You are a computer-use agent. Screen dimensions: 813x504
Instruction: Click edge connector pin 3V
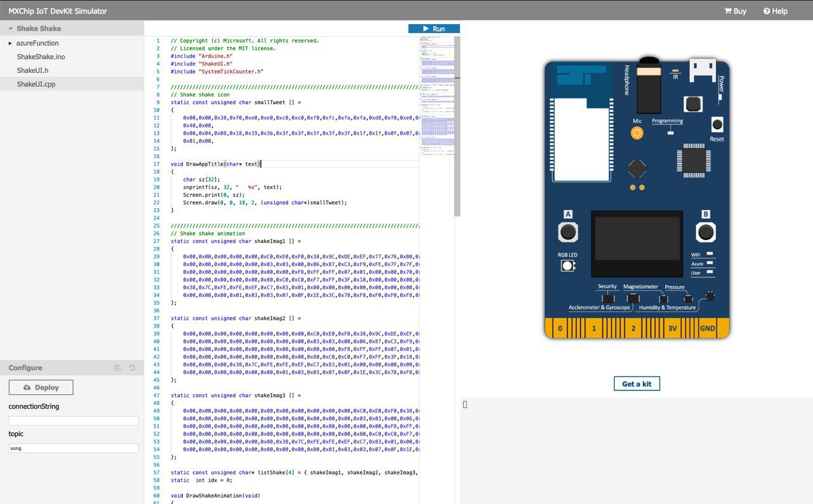(673, 329)
